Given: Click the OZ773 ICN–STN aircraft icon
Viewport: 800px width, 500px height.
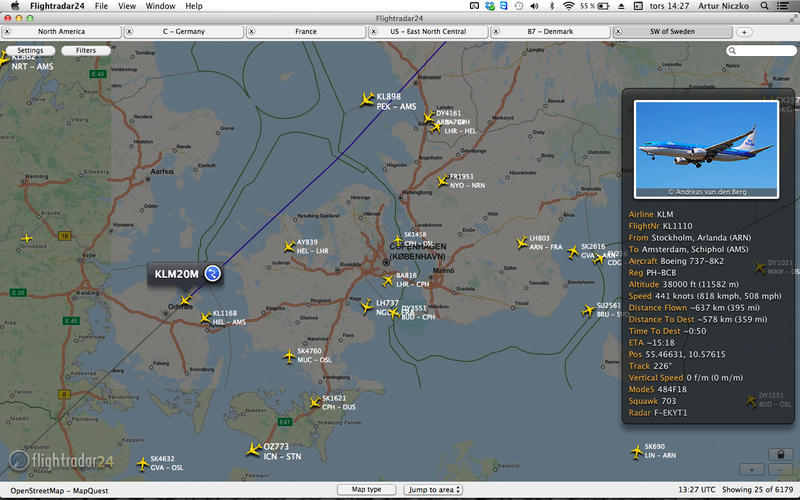Looking at the screenshot, I should point(254,449).
